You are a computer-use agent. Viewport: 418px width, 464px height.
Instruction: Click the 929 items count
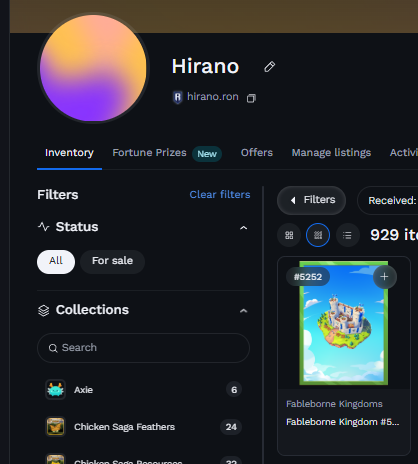[x=394, y=235]
